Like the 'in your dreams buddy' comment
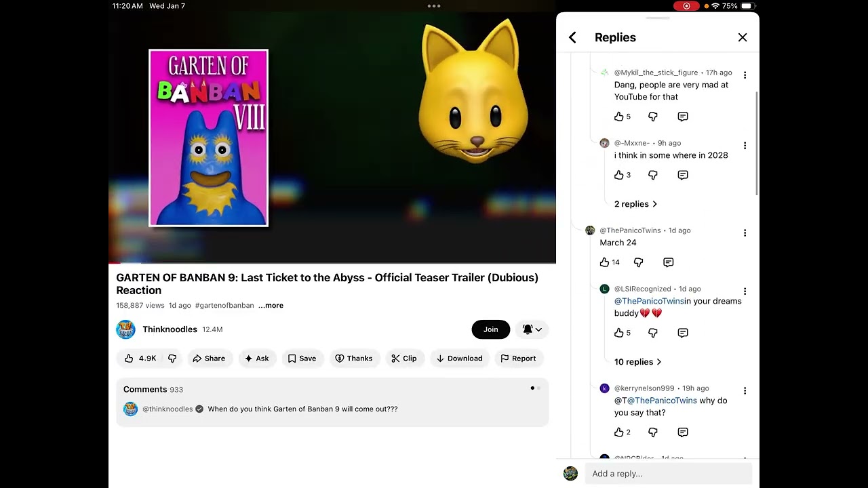The width and height of the screenshot is (868, 488). pyautogui.click(x=618, y=333)
